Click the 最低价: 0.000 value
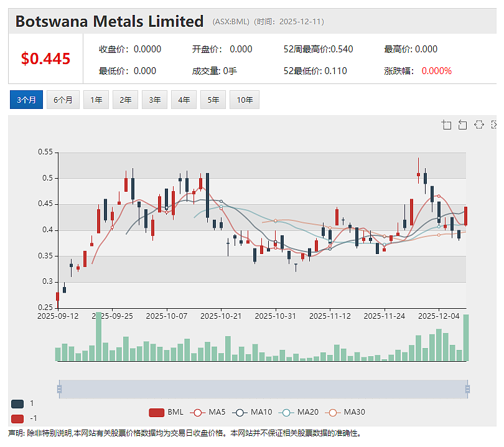 [128, 71]
